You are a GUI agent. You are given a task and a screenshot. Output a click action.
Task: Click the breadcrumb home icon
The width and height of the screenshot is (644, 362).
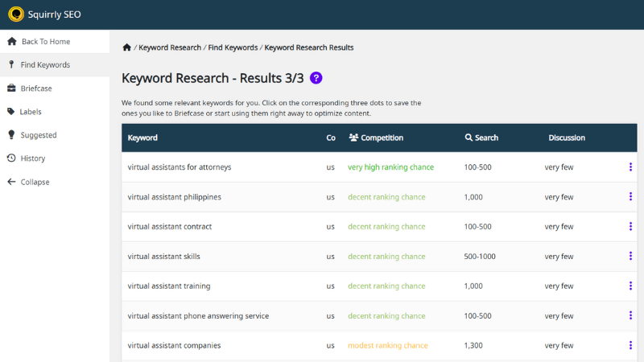click(126, 47)
